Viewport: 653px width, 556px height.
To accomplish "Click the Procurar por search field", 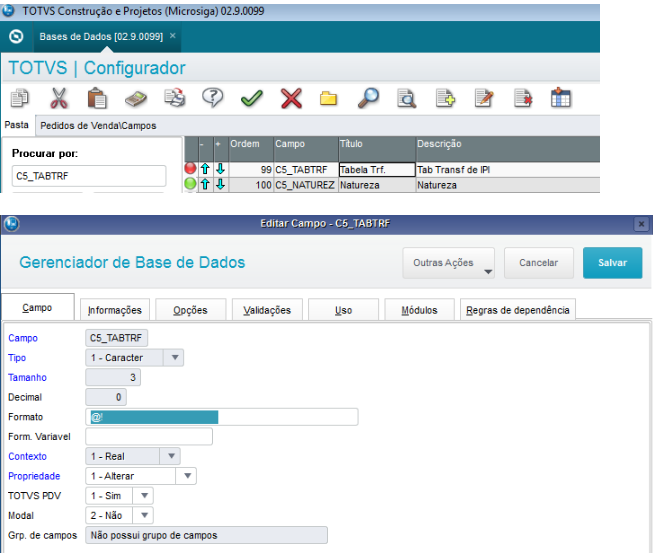I will (89, 176).
